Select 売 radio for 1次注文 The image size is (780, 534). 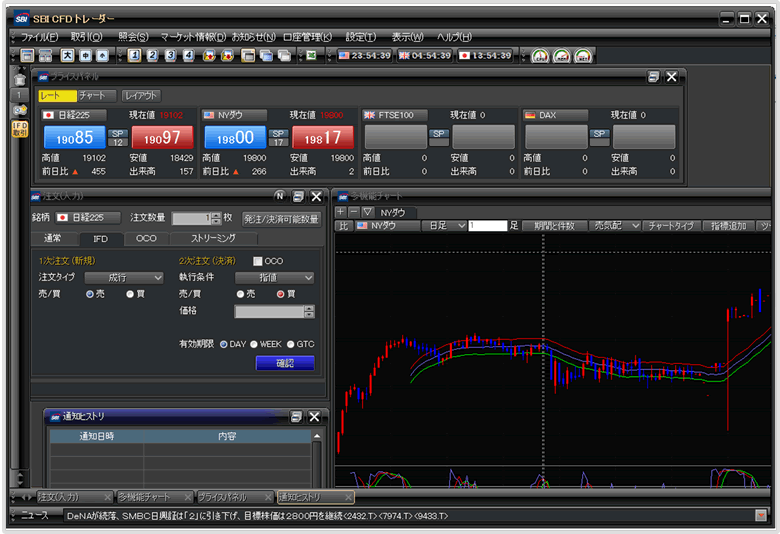coord(90,294)
